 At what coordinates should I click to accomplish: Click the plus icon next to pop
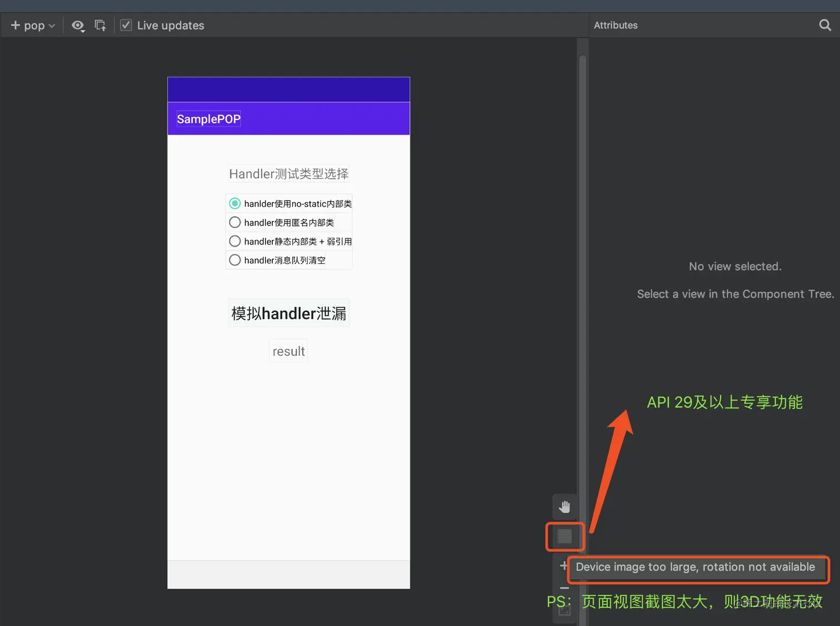coord(15,25)
